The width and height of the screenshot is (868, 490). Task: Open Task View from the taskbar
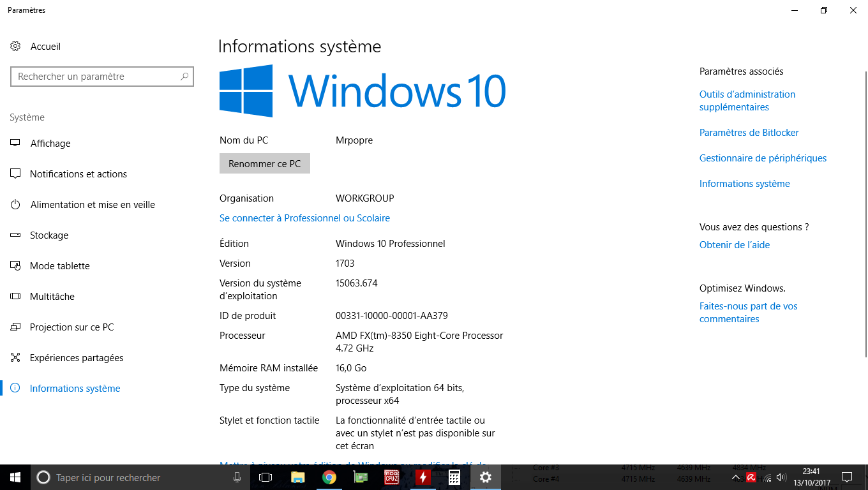[x=266, y=477]
